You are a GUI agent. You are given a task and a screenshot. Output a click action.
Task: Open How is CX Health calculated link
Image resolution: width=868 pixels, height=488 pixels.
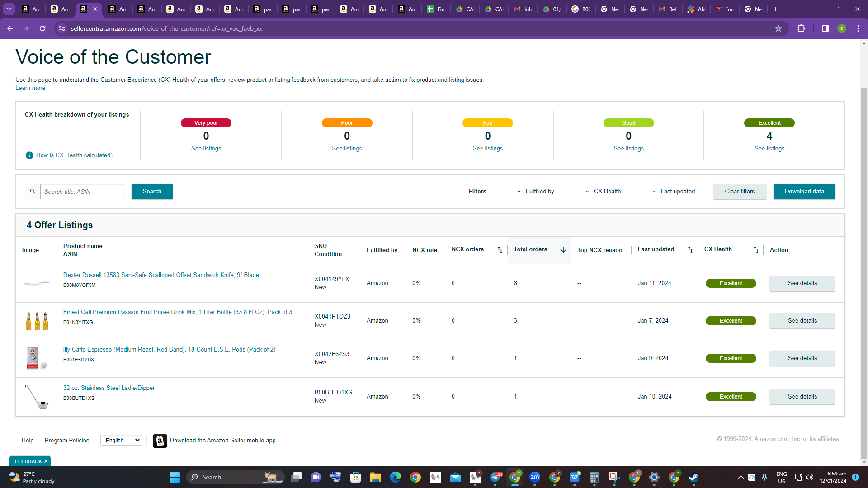(x=75, y=155)
